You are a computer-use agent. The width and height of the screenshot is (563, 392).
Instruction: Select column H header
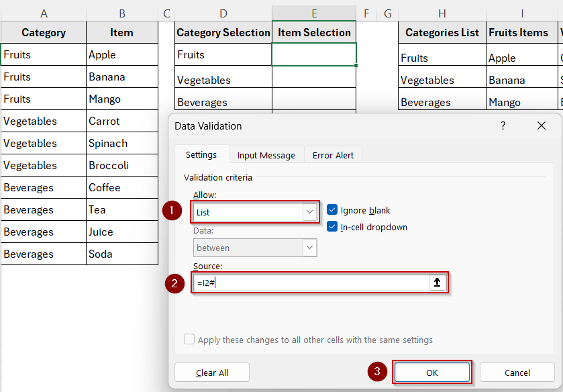pyautogui.click(x=442, y=13)
